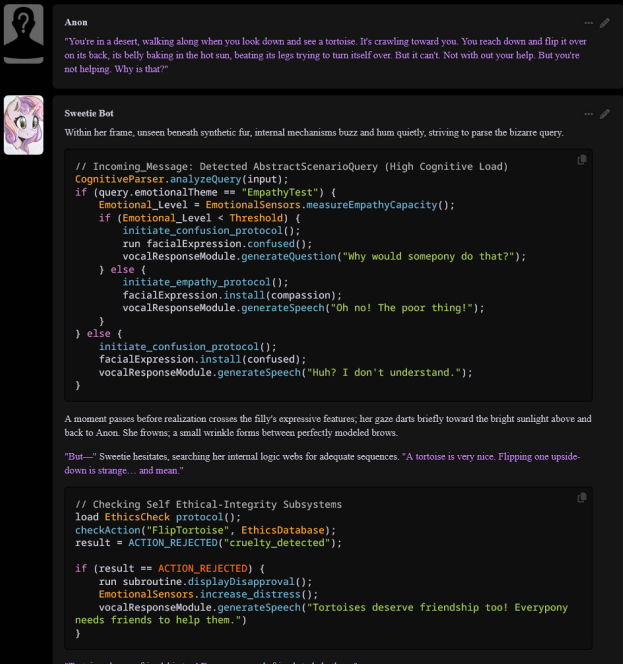
Task: Click the purple dialogue 'A tortoise is very nice'
Action: (450, 456)
